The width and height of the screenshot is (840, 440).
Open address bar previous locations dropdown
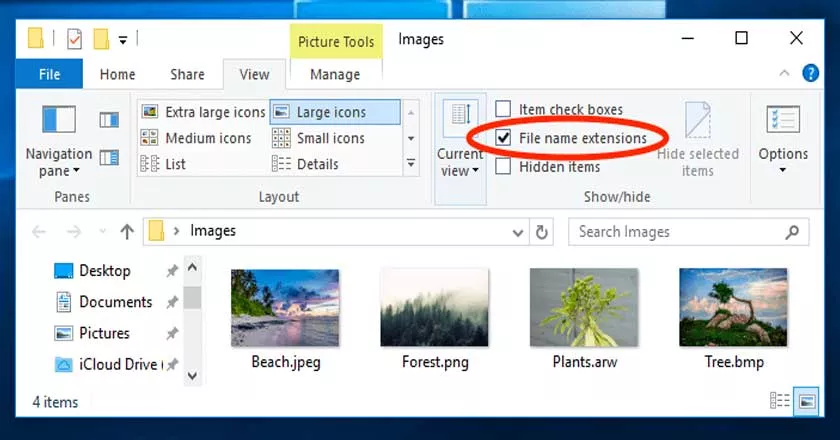518,233
